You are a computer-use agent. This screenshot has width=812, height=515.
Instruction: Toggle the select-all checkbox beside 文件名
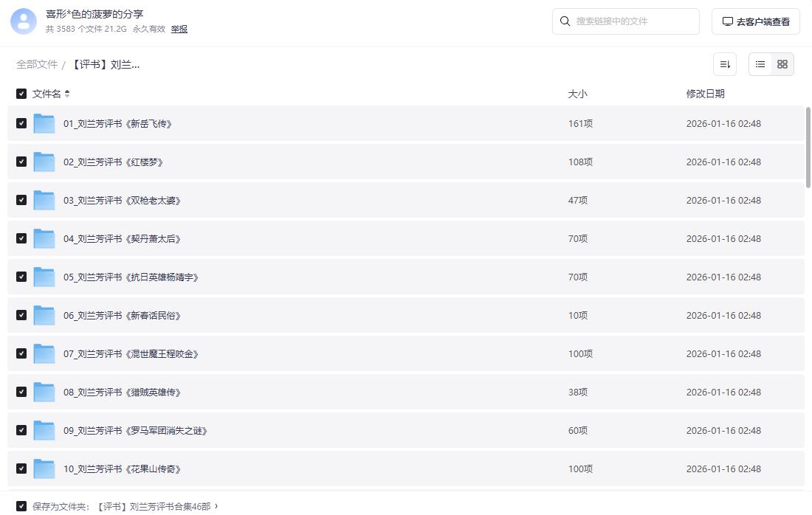pos(21,94)
